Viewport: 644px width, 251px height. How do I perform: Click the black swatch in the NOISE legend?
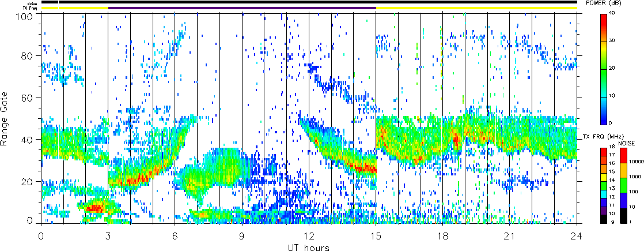pyautogui.click(x=623, y=216)
